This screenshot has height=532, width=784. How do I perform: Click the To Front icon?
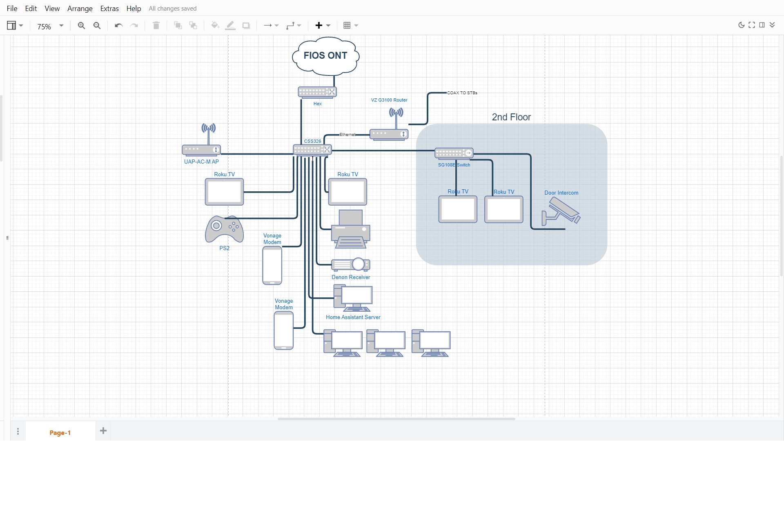178,25
